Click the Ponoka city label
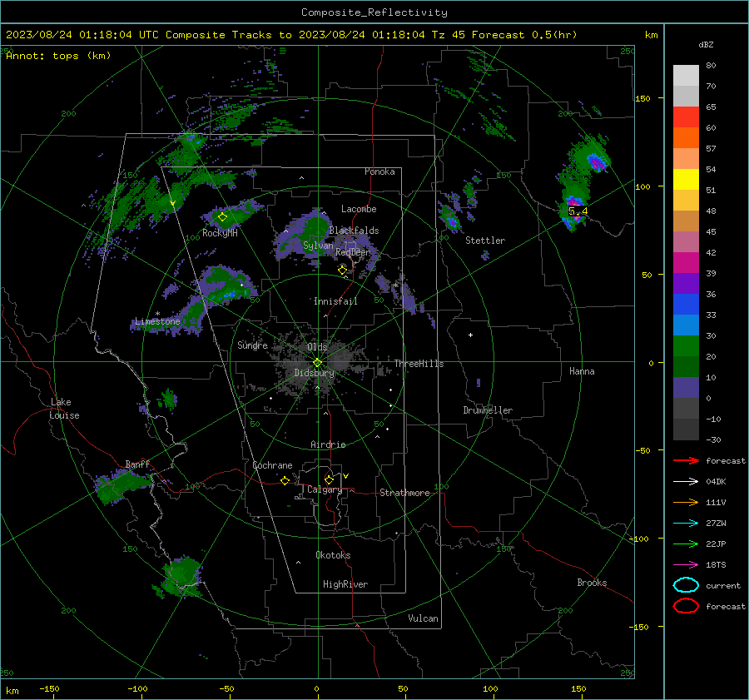 [x=379, y=171]
